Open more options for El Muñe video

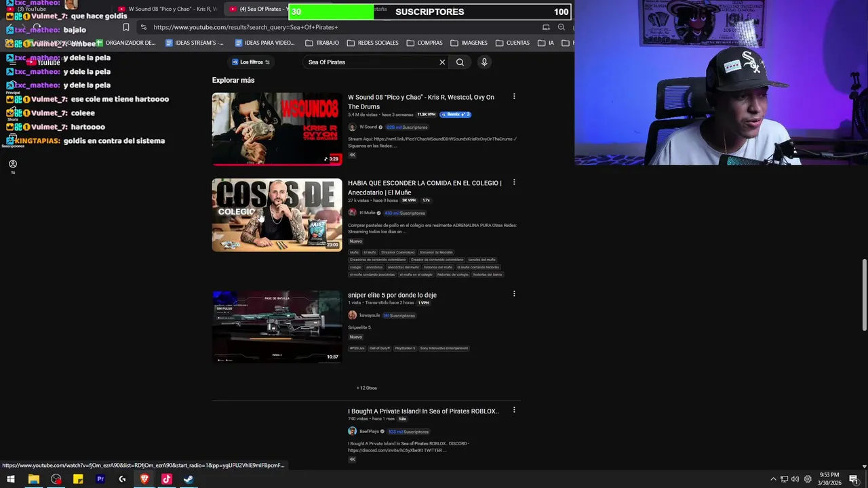tap(514, 182)
